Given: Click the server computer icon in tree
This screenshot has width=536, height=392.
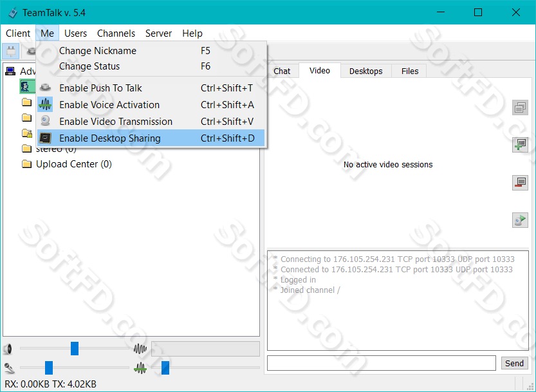Looking at the screenshot, I should tap(10, 71).
